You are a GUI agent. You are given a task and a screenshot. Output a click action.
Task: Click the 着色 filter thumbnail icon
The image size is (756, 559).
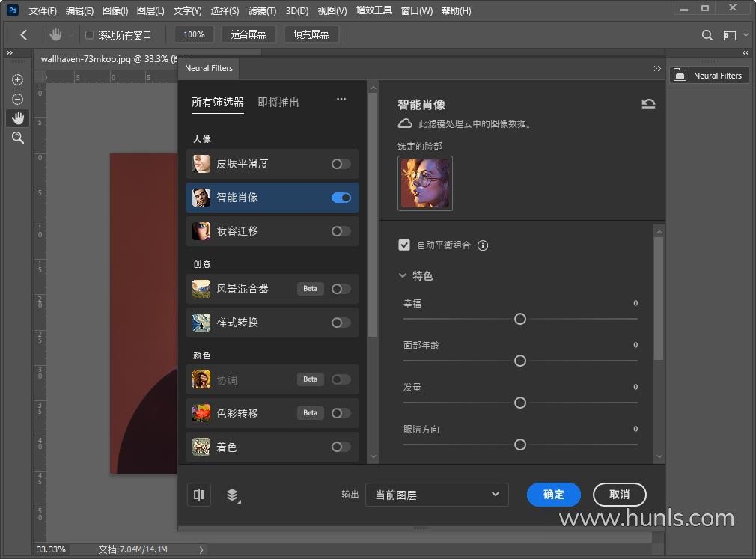coord(201,447)
